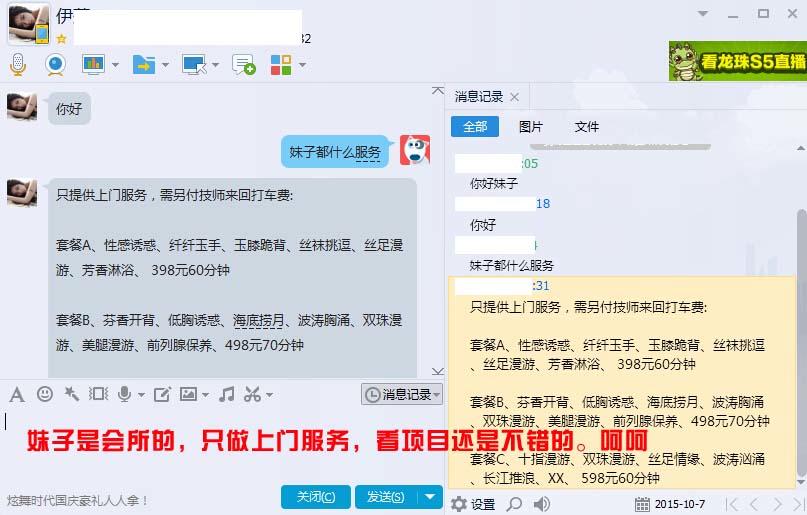The image size is (807, 515).
Task: Start a voice call with microphone icon
Action: click(18, 65)
